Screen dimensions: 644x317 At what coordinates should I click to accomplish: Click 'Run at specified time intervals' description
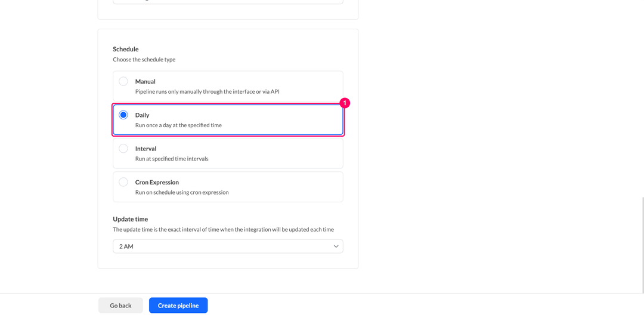click(172, 159)
